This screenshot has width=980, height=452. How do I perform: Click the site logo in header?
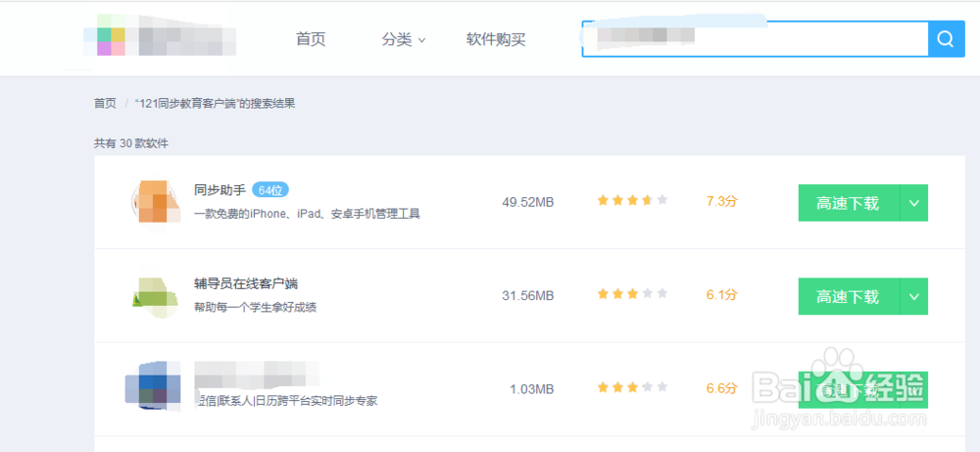(161, 40)
